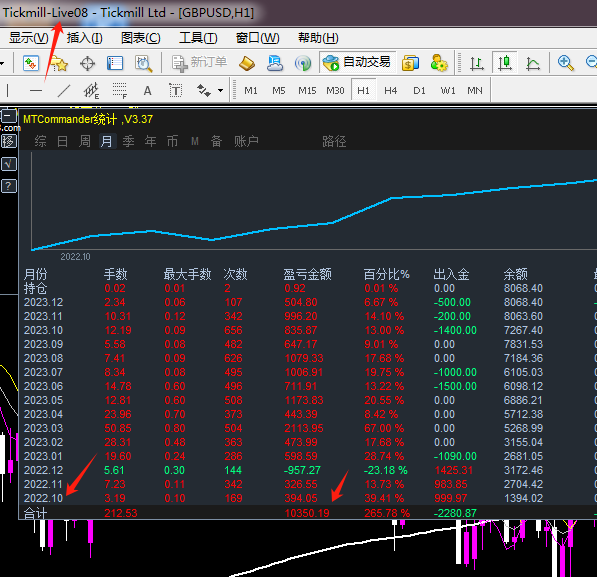Toggle AutoTrading (自动交易) button
This screenshot has height=577, width=597.
(357, 62)
